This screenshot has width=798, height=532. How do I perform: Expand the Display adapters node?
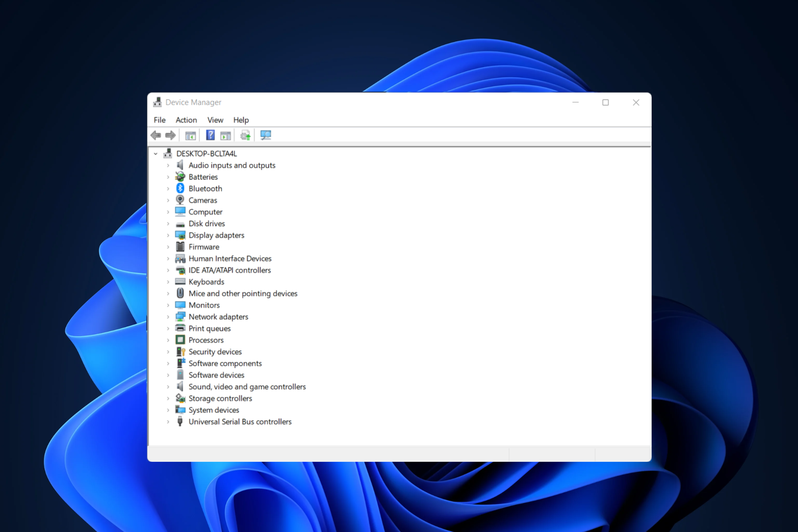pos(168,235)
